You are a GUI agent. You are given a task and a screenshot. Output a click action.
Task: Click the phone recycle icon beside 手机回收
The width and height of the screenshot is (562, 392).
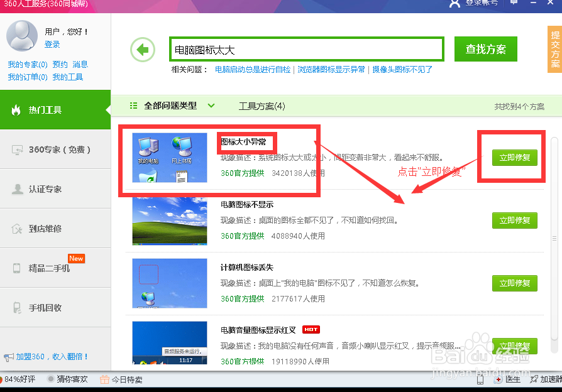17,307
